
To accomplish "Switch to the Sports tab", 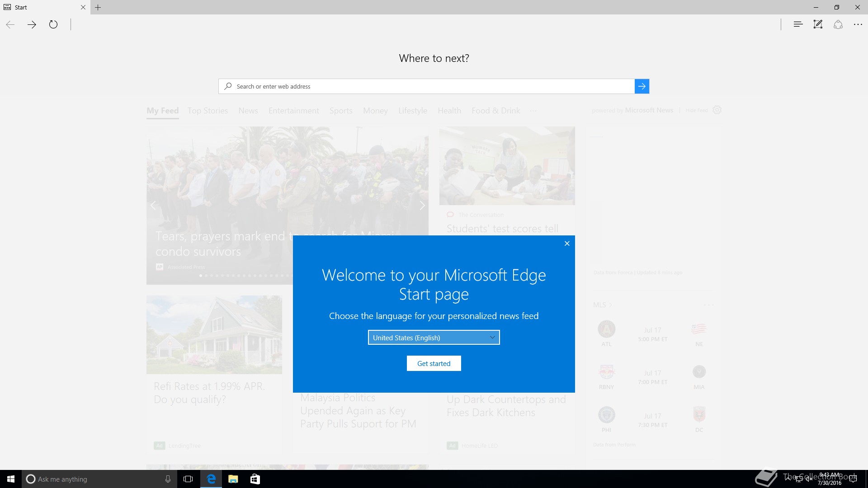I will (341, 111).
